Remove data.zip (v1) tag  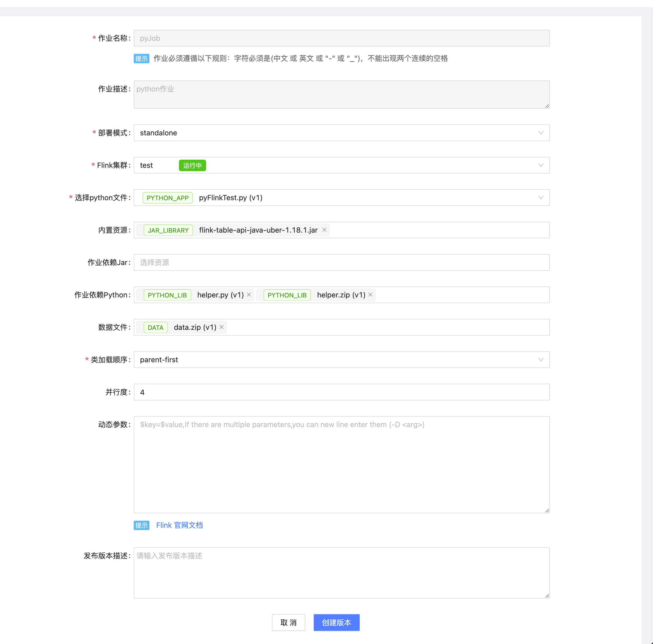point(221,327)
